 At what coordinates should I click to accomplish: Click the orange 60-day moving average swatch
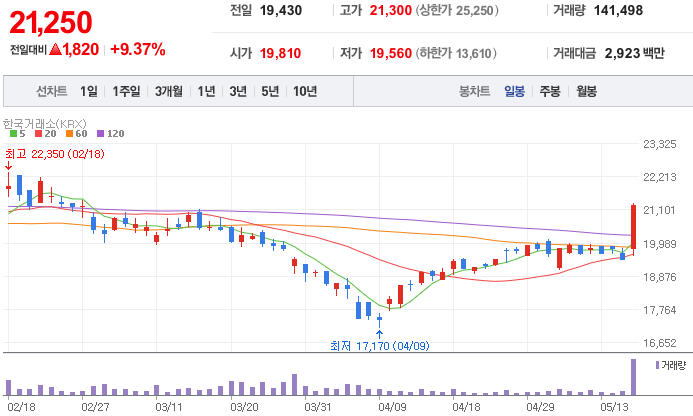[x=69, y=134]
